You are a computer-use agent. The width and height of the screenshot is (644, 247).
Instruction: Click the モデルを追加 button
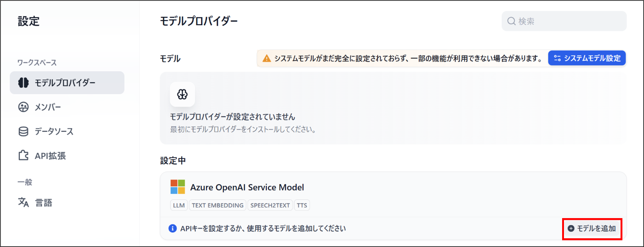pos(592,228)
